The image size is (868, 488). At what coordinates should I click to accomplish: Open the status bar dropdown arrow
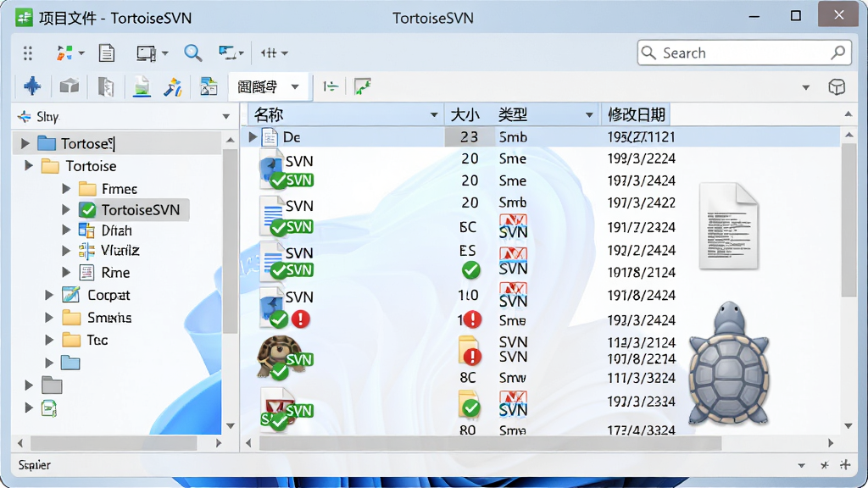(801, 465)
